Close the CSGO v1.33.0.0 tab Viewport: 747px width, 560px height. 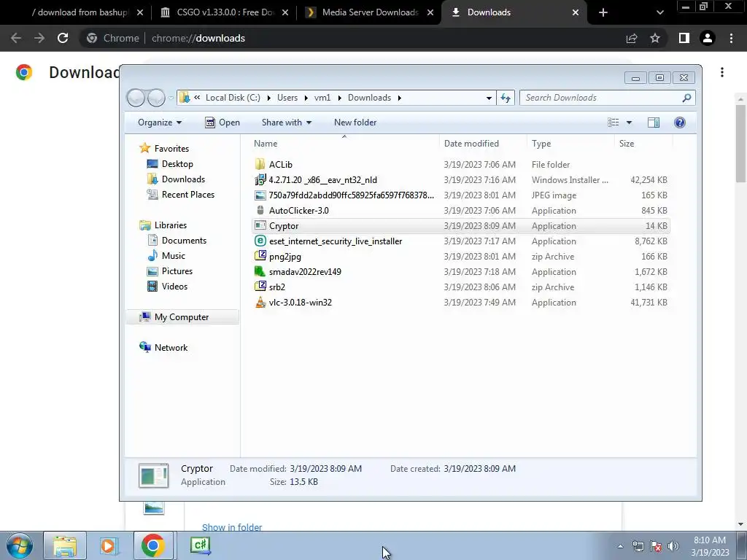(x=285, y=12)
